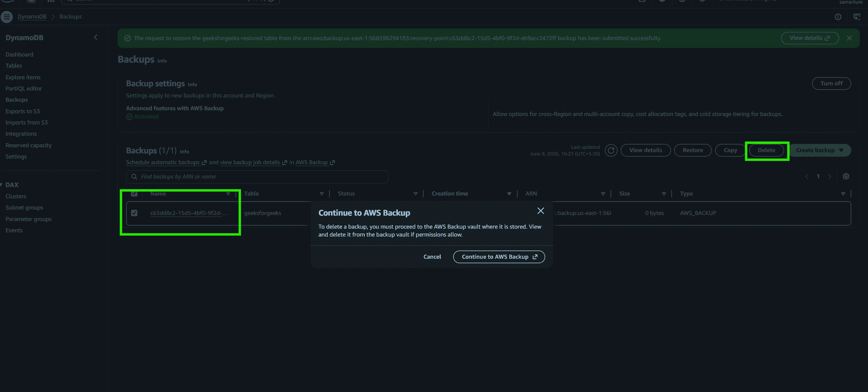Open the Schedule automatic backups link

(166, 162)
